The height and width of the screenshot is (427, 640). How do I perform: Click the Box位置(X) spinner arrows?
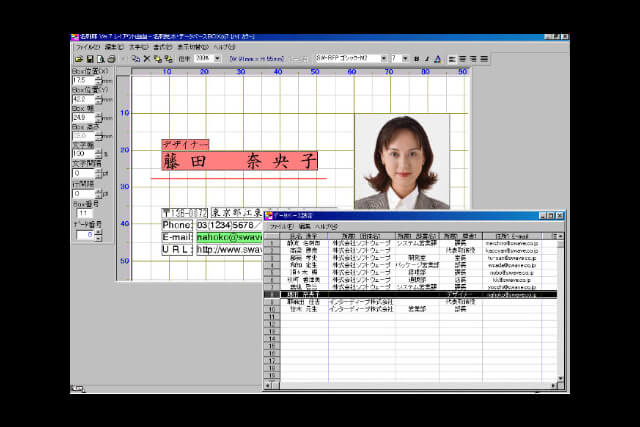click(99, 80)
